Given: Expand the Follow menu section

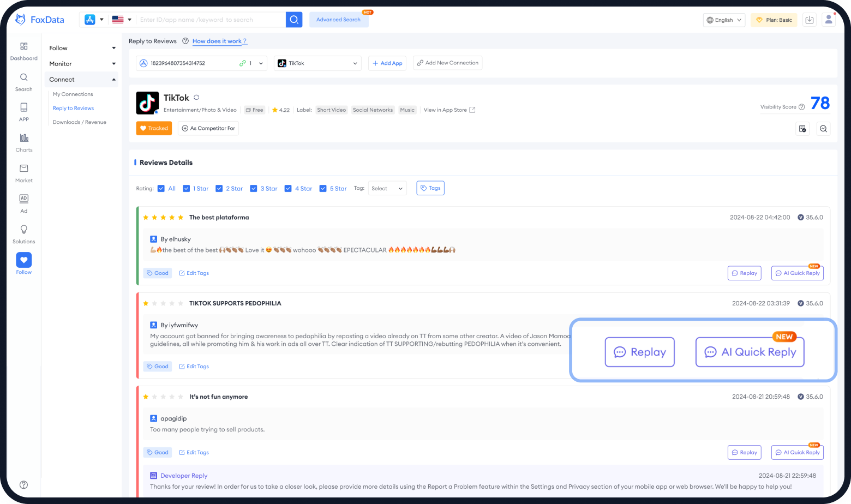Looking at the screenshot, I should pyautogui.click(x=82, y=48).
